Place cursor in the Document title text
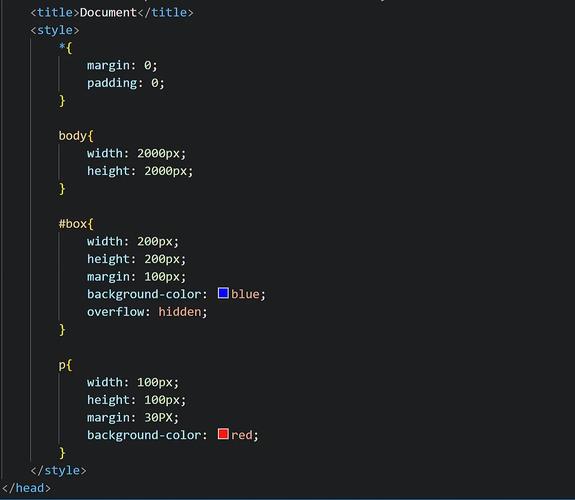Image resolution: width=575 pixels, height=500 pixels. (x=108, y=12)
